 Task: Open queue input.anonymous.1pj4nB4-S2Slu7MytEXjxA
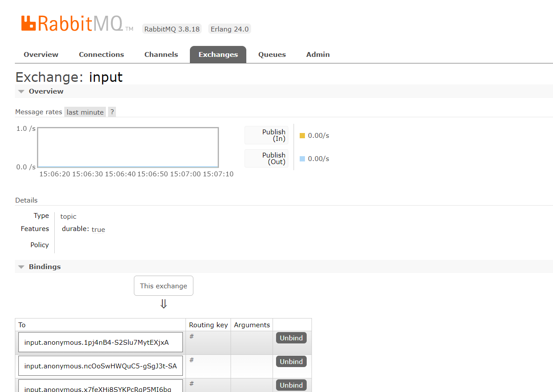coord(101,342)
